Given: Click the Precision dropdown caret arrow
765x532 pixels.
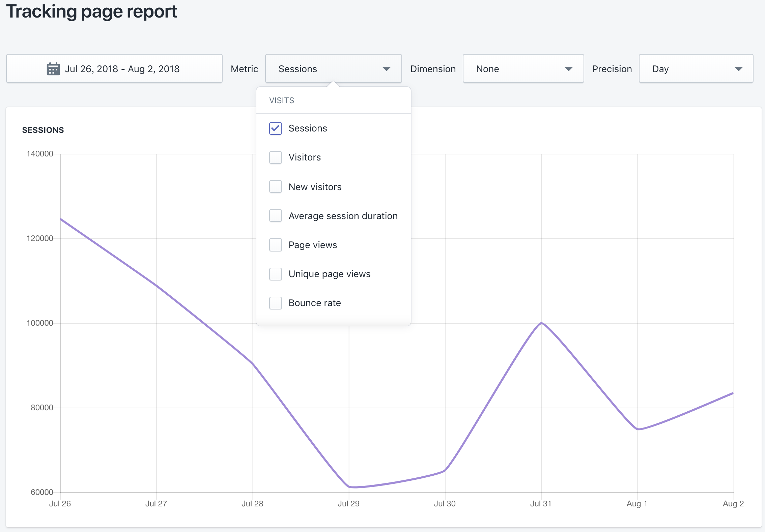Looking at the screenshot, I should 738,69.
